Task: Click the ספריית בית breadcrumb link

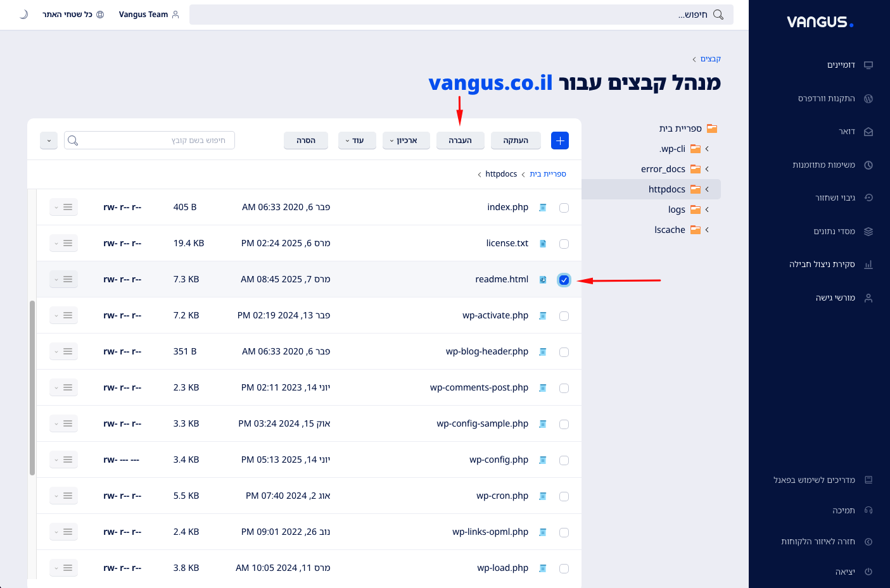Action: tap(548, 174)
